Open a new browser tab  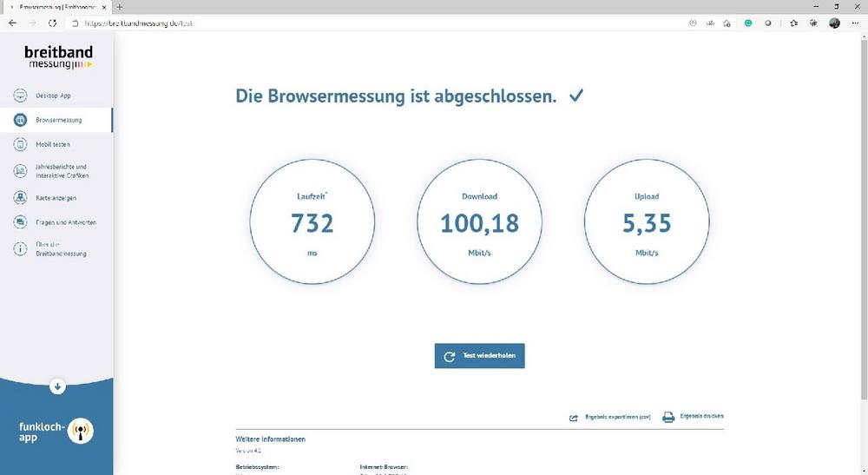(x=120, y=7)
